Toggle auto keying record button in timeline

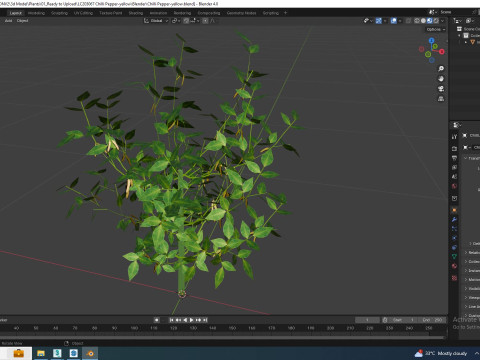(x=157, y=320)
